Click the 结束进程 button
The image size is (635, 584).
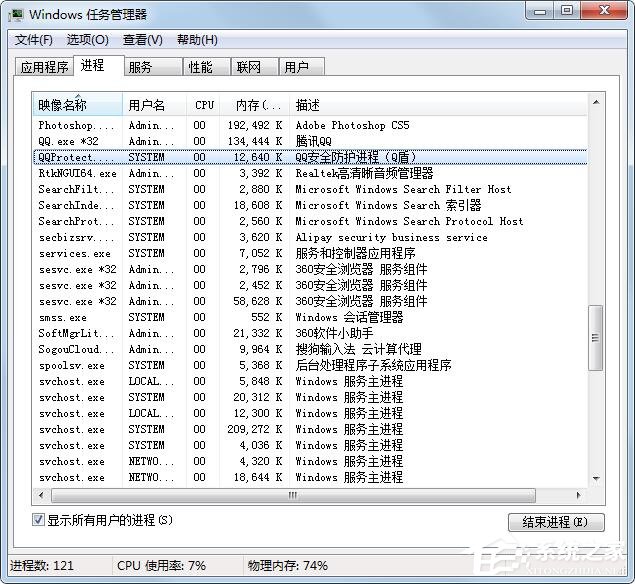point(555,522)
